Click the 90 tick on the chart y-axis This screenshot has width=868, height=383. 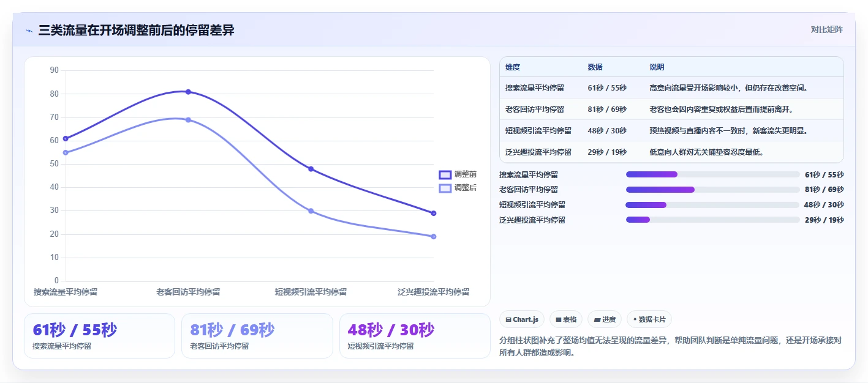54,70
